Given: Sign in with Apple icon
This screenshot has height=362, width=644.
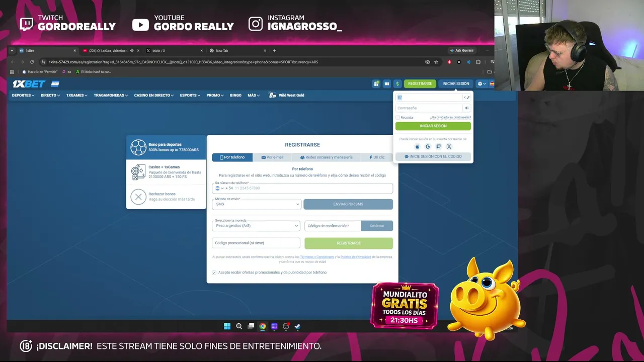Looking at the screenshot, I should coord(417,147).
